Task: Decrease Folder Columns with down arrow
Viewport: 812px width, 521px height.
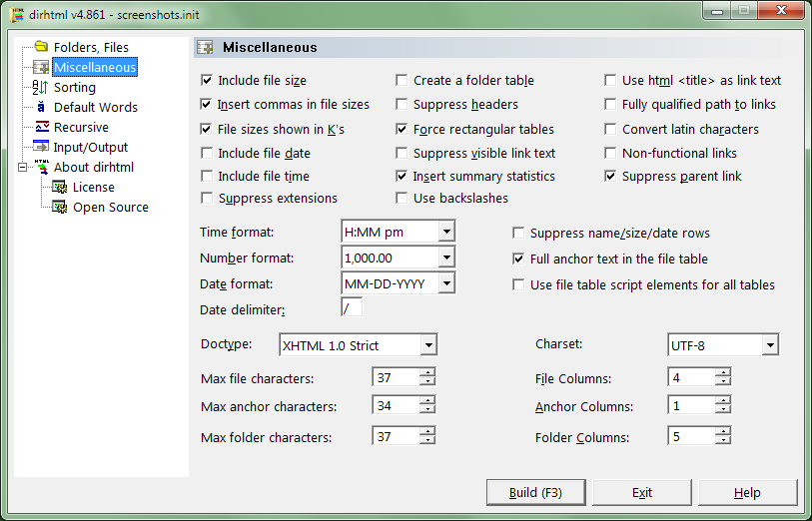Action: click(723, 441)
